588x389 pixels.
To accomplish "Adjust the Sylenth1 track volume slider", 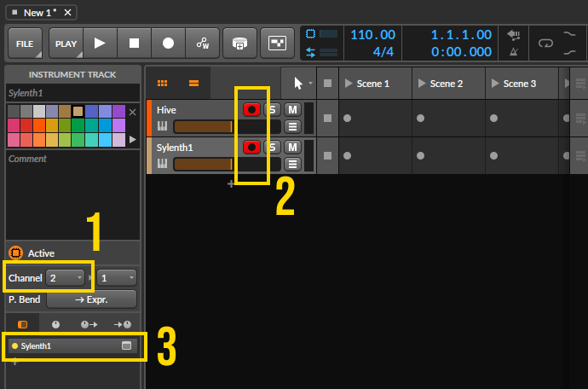I will [x=227, y=164].
